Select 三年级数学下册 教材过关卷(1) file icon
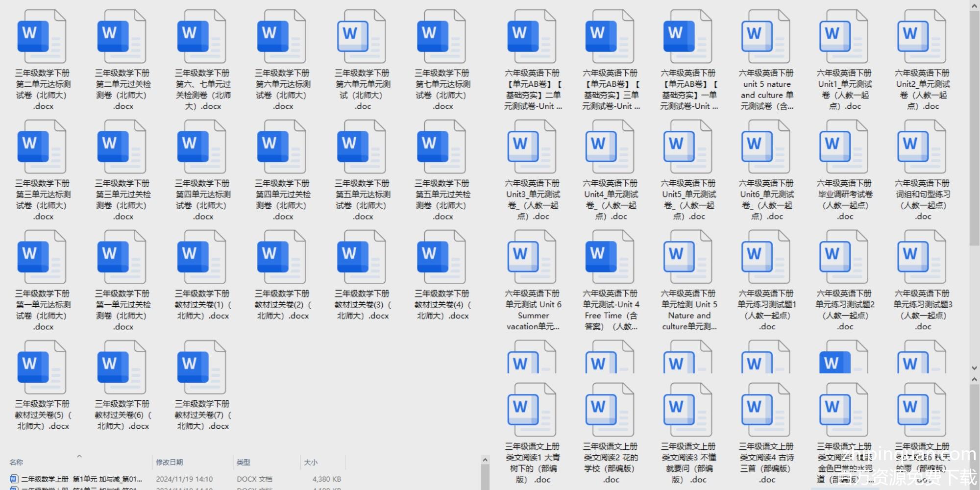This screenshot has height=490, width=980. 201,257
